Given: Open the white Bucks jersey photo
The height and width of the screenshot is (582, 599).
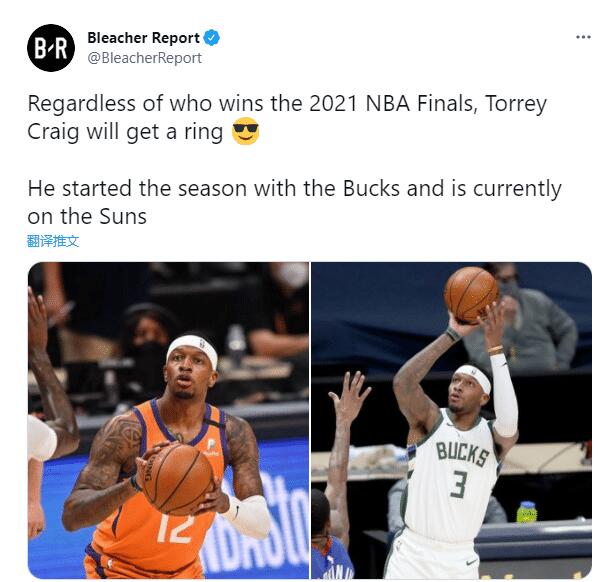Looking at the screenshot, I should click(x=451, y=420).
